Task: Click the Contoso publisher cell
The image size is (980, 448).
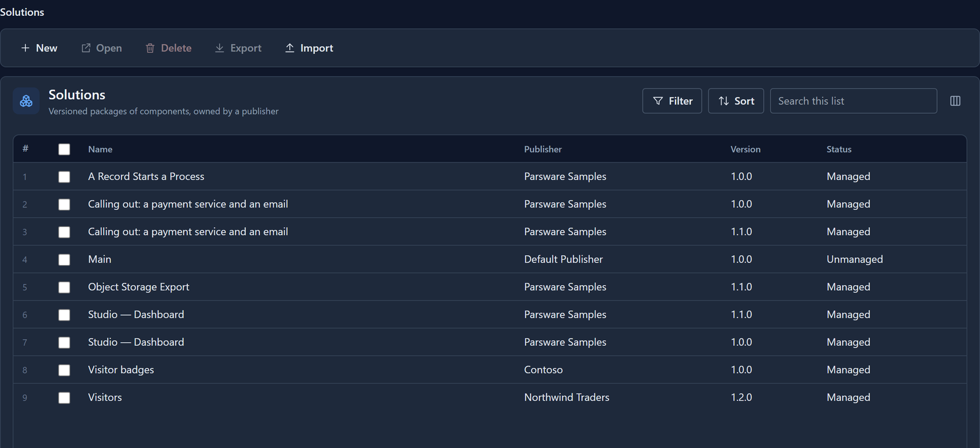Action: tap(543, 370)
